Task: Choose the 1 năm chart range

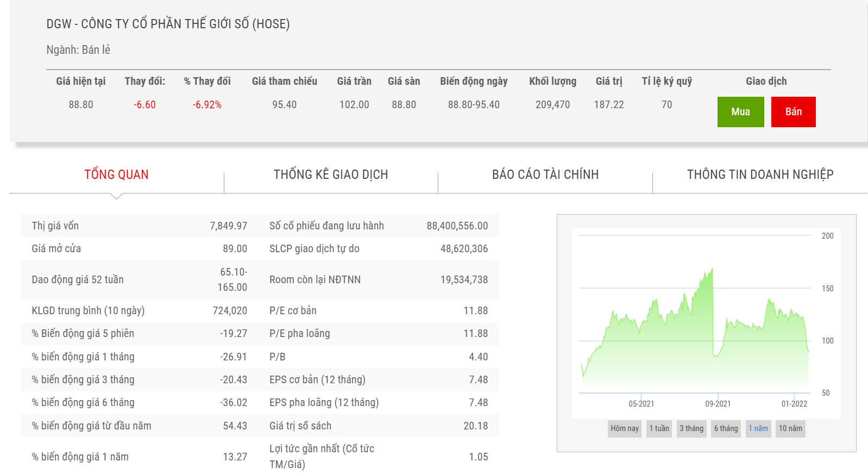Action: (x=758, y=428)
